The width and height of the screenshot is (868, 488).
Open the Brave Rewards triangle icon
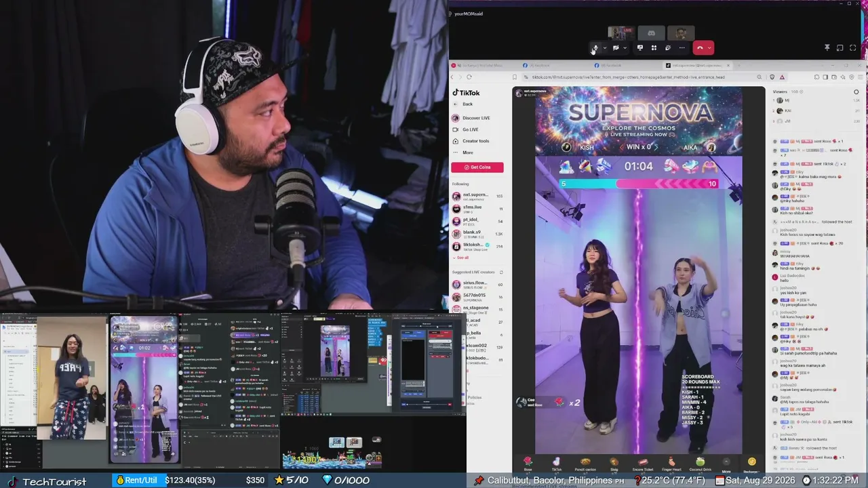782,77
